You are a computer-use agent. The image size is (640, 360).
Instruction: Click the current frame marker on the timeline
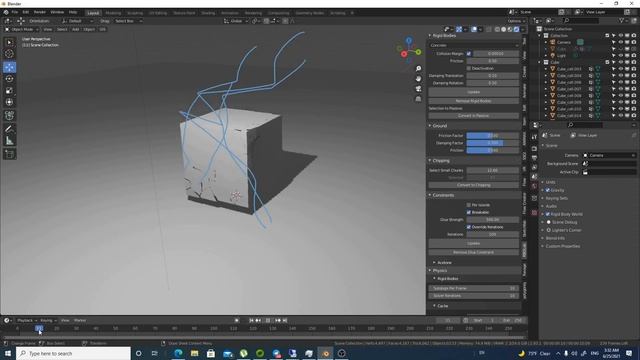point(39,328)
